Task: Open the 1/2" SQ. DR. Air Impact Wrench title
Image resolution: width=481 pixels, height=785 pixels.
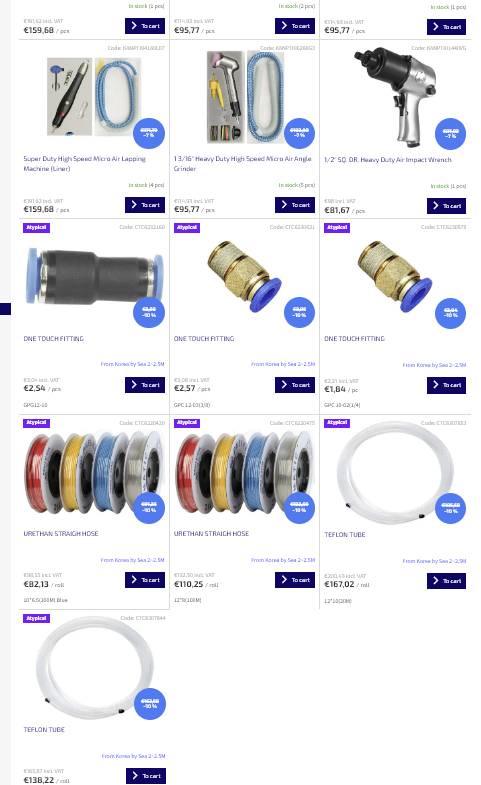Action: click(388, 160)
